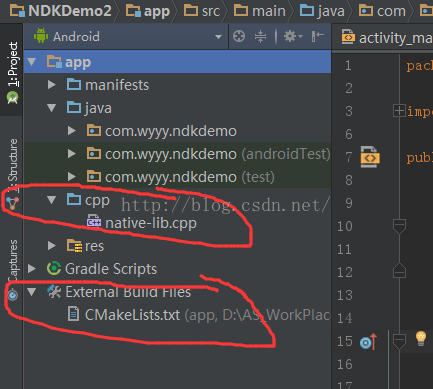
Task: Expand the Gradle Scripts node
Action: coord(32,269)
